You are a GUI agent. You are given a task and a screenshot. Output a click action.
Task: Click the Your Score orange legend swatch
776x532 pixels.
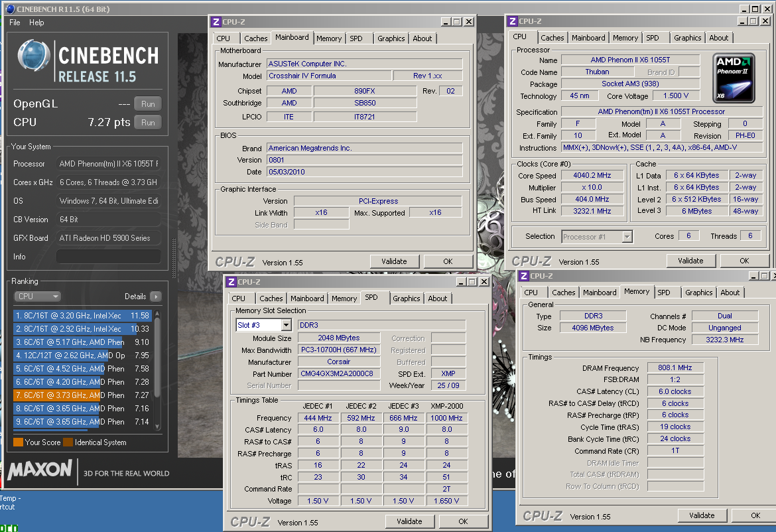[x=19, y=442]
